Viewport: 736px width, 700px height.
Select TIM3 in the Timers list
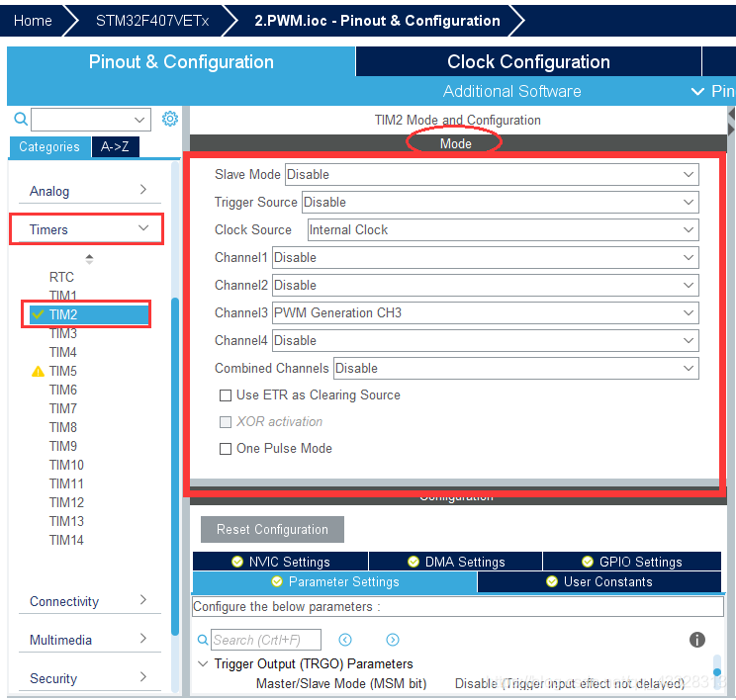pos(63,333)
